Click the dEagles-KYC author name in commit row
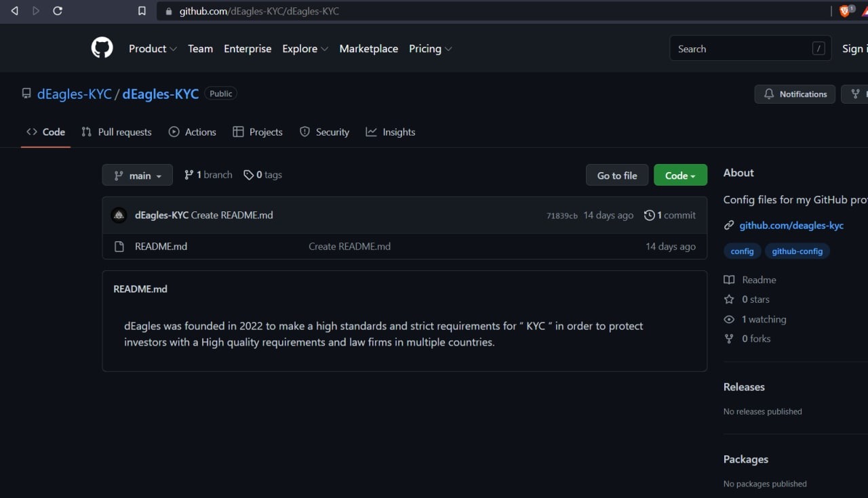Screen dimensions: 868x498 (161, 215)
